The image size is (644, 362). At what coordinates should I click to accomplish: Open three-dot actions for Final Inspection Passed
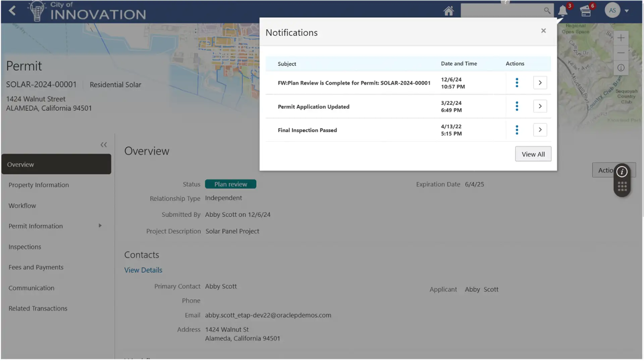tap(517, 130)
